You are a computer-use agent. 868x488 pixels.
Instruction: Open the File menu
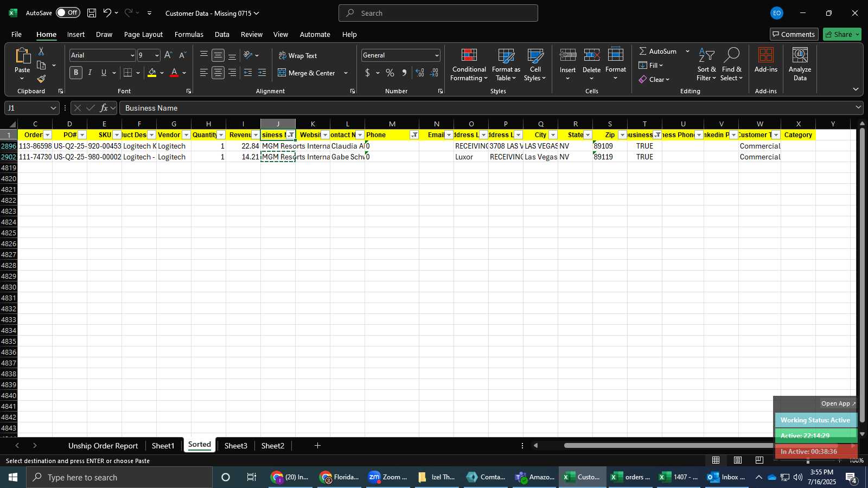pyautogui.click(x=17, y=34)
